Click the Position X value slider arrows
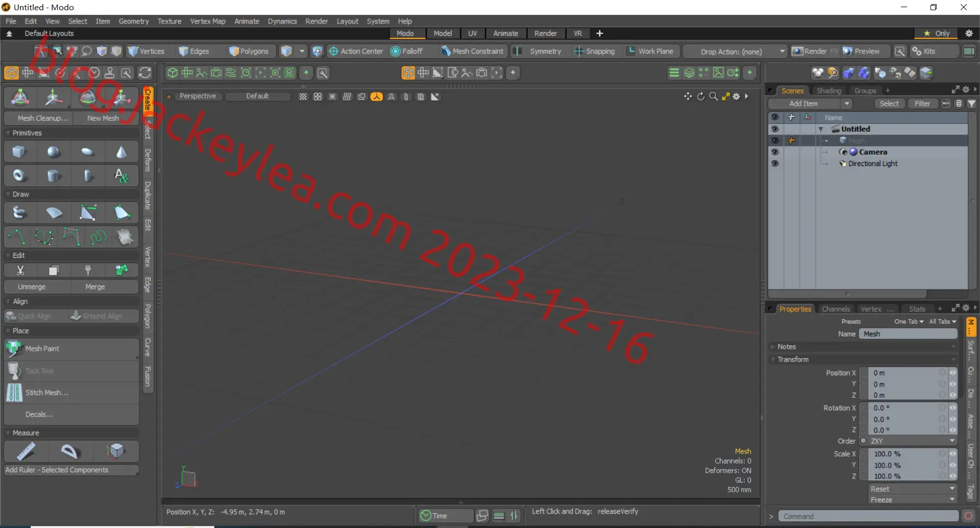 [x=953, y=373]
